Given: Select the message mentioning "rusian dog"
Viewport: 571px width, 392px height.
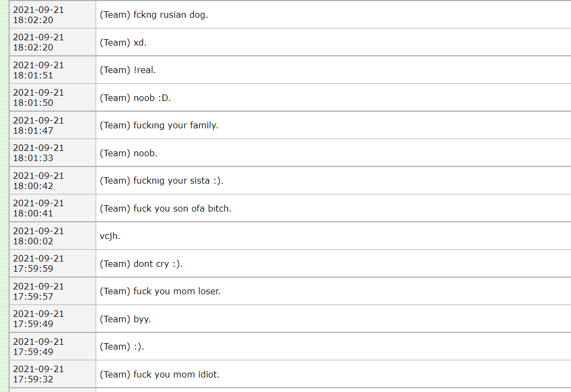Looking at the screenshot, I should [x=154, y=14].
